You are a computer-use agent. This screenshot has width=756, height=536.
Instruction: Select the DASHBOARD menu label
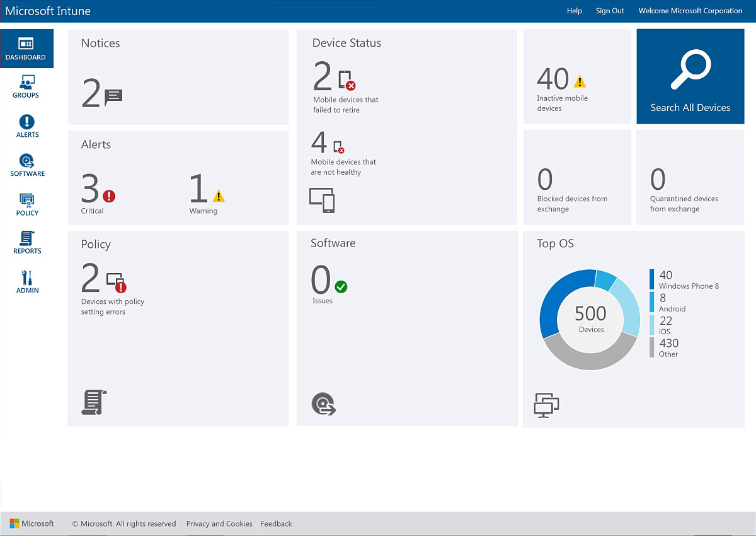[26, 57]
